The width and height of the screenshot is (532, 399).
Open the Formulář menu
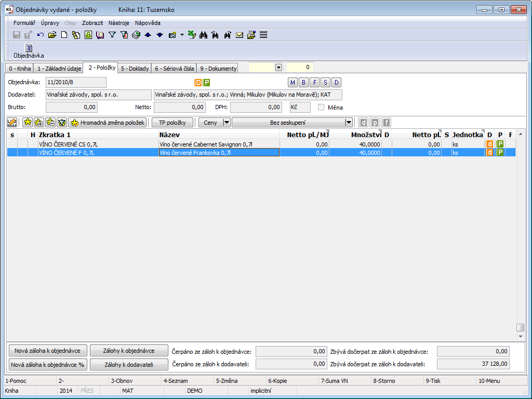(24, 23)
